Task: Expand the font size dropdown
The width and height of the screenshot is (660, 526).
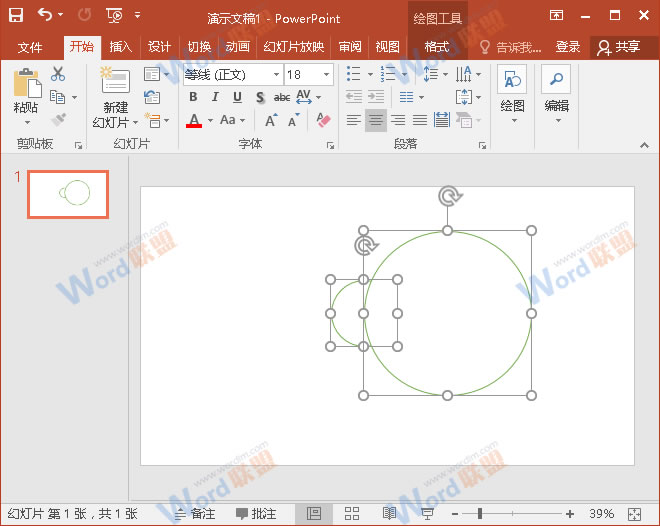Action: tap(326, 75)
